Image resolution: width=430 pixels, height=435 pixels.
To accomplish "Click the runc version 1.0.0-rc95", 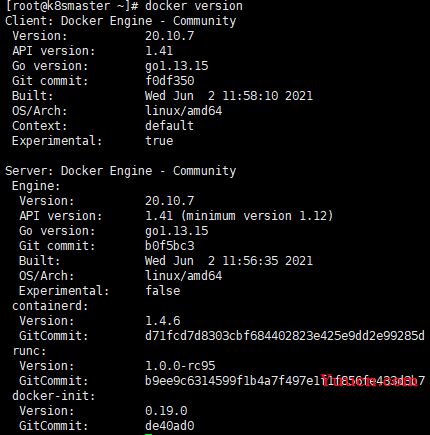I will coord(180,366).
